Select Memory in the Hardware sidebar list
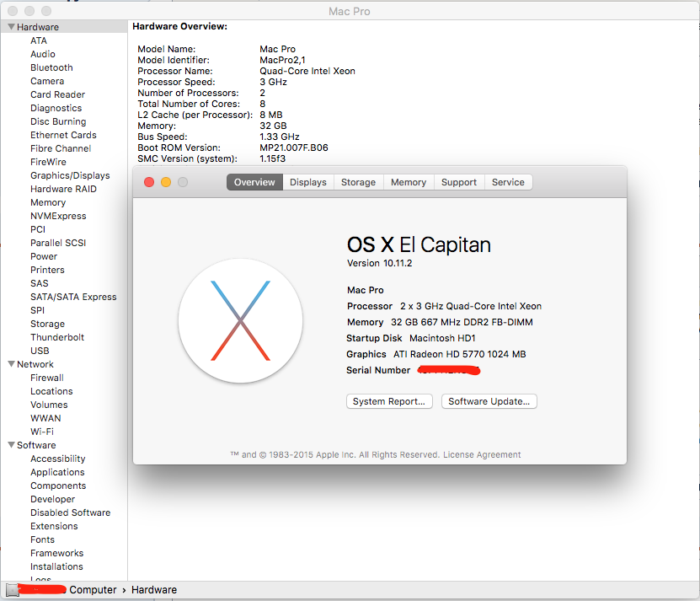 point(48,202)
